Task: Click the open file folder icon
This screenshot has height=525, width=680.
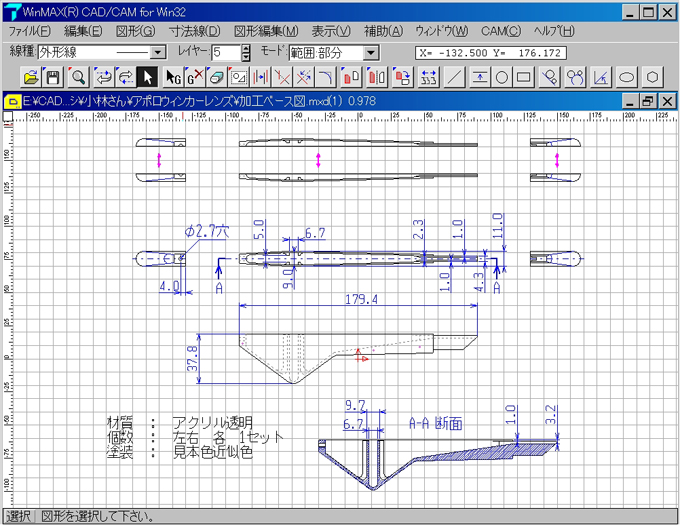Action: [x=31, y=77]
